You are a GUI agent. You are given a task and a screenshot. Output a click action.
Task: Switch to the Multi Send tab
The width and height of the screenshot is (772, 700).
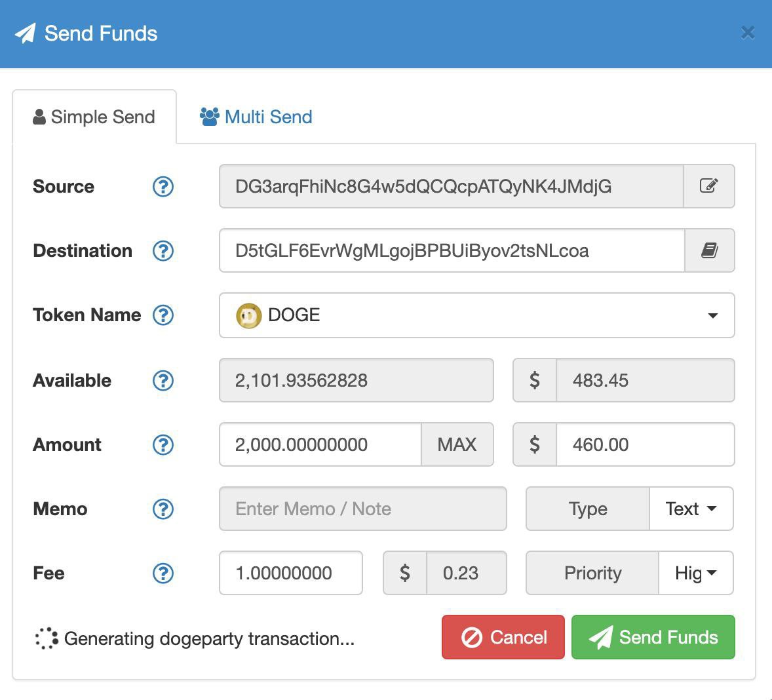coord(256,117)
